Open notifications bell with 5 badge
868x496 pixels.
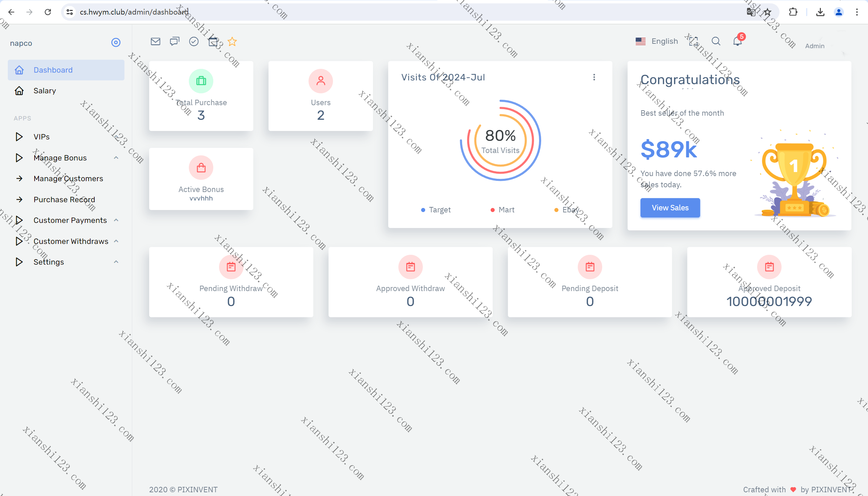click(737, 41)
